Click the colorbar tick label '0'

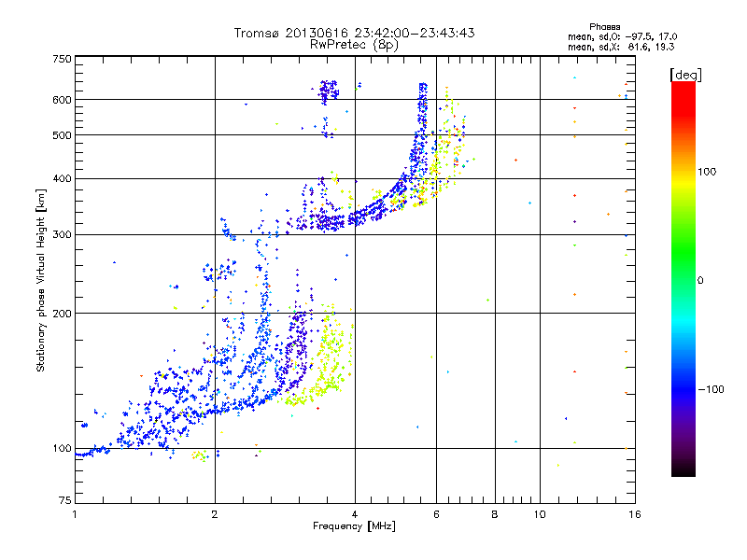click(x=700, y=281)
